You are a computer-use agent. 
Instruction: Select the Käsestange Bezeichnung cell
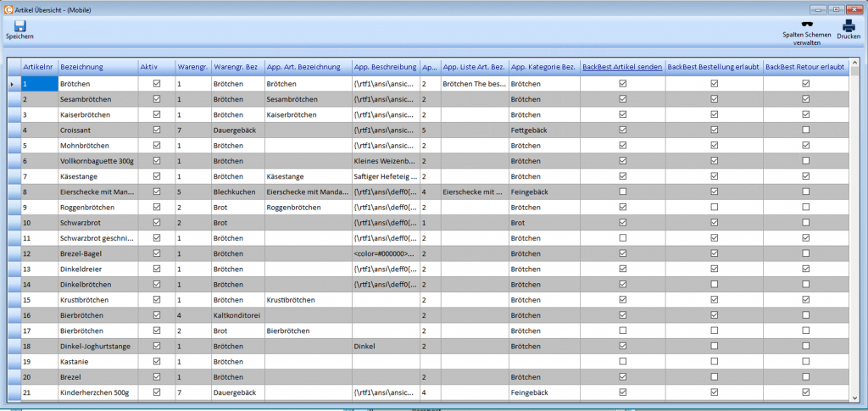click(x=97, y=176)
